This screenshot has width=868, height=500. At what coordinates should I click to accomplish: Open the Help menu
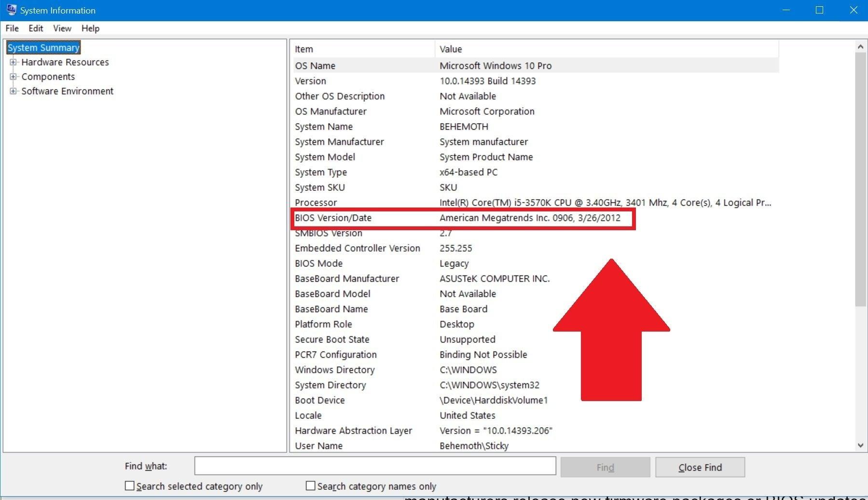click(90, 28)
